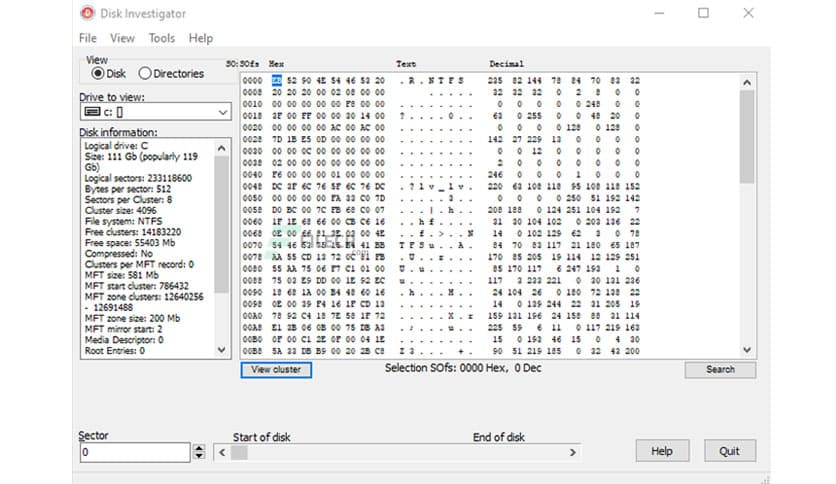Click offset 0048 row in hex view

pos(441,187)
